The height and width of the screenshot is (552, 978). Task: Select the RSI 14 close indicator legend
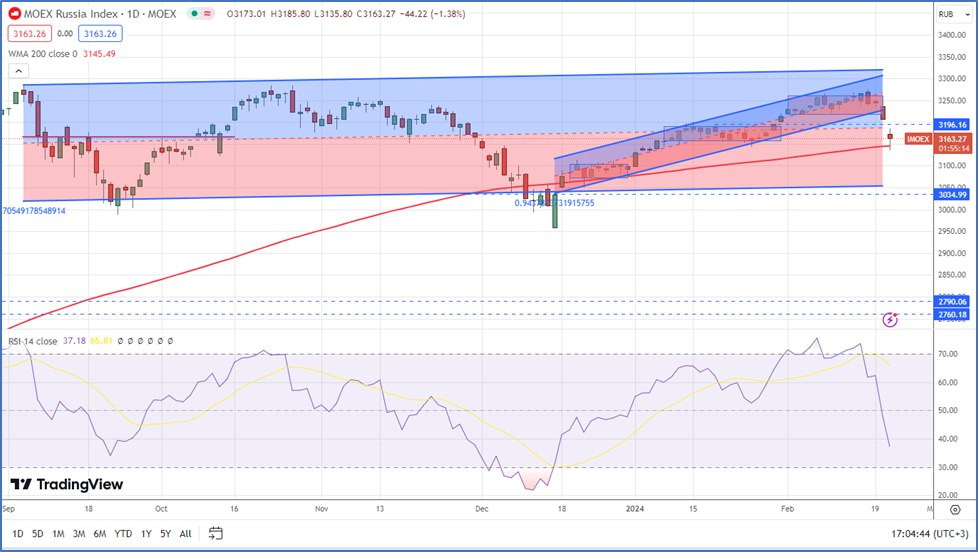[x=32, y=341]
